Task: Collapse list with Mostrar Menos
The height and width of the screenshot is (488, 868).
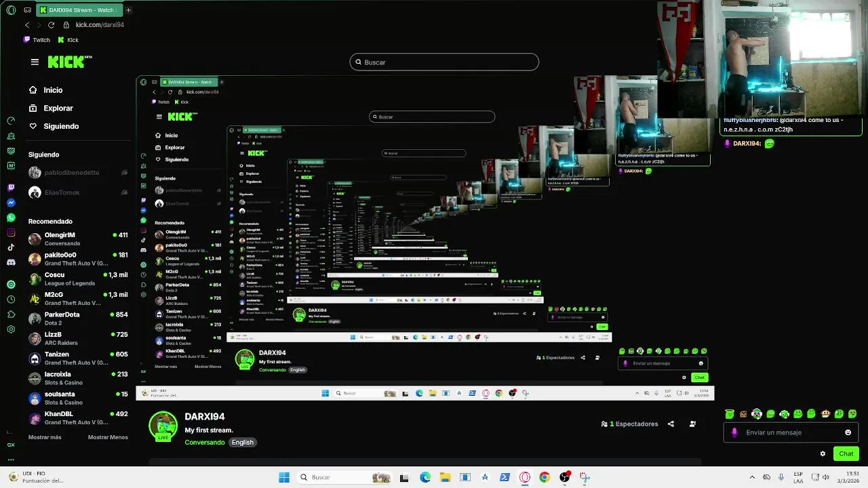Action: pos(108,437)
